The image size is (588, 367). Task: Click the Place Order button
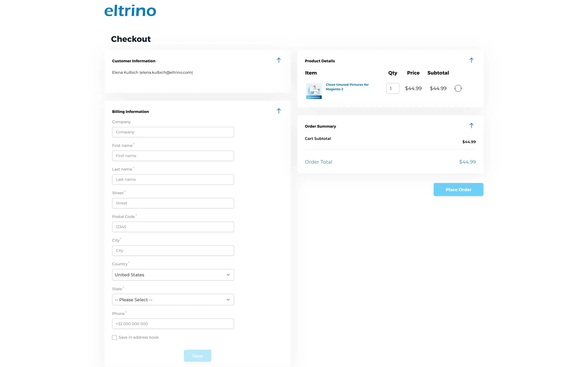pyautogui.click(x=458, y=189)
